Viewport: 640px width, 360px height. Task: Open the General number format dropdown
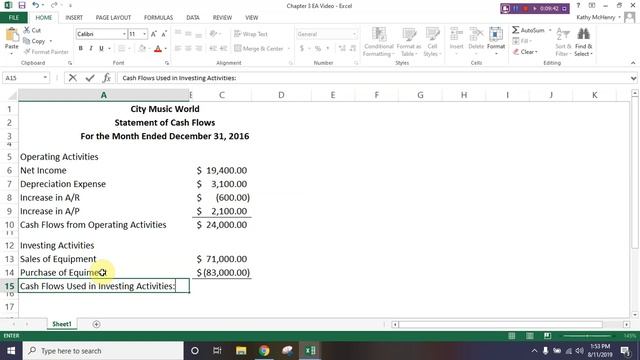[x=354, y=34]
